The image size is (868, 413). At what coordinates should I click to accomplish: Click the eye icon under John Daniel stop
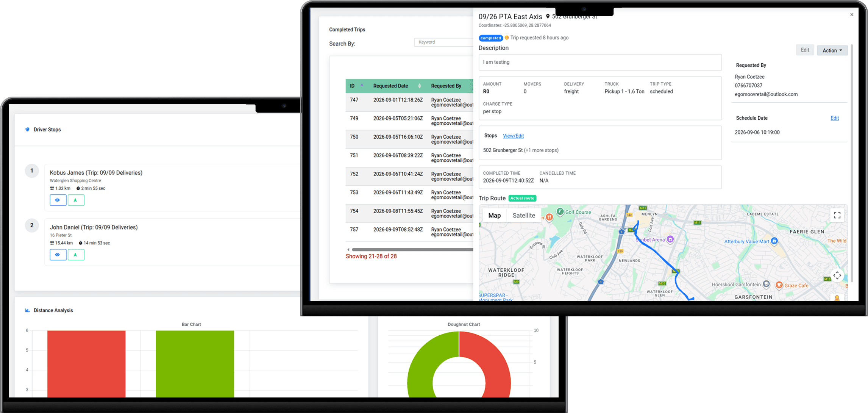58,255
